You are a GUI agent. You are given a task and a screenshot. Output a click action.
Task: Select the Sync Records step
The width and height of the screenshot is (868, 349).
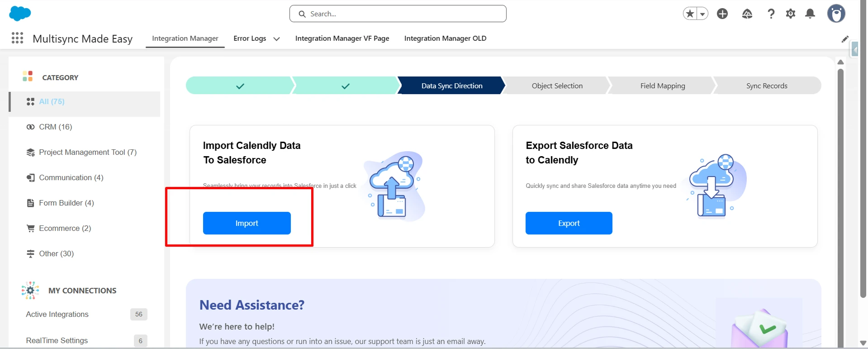(x=767, y=86)
